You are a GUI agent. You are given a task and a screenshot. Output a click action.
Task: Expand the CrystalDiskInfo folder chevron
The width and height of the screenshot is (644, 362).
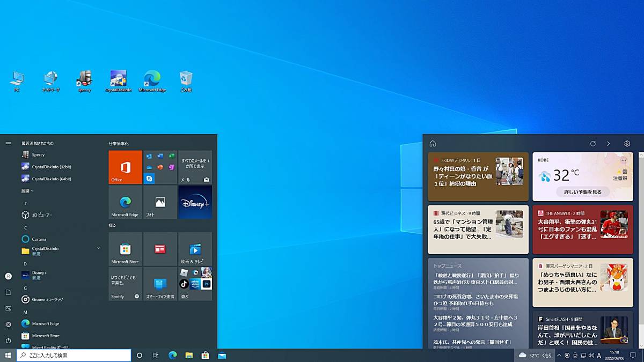point(98,248)
